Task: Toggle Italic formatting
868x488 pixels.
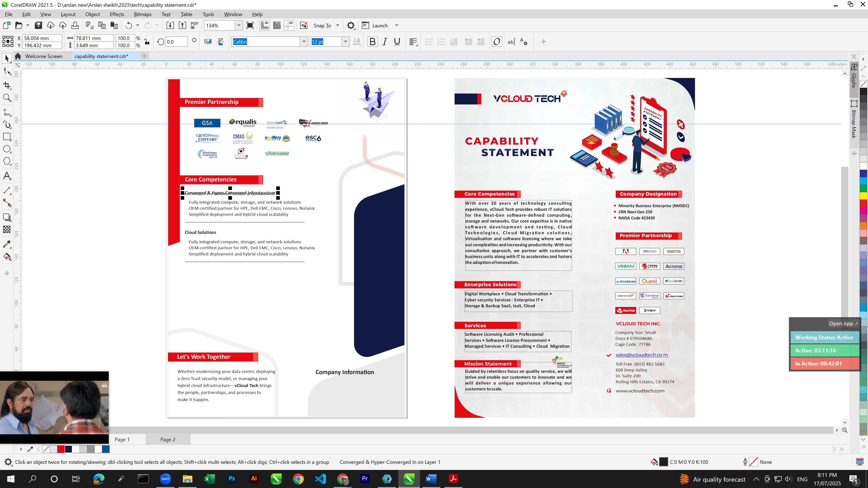Action: tap(385, 42)
